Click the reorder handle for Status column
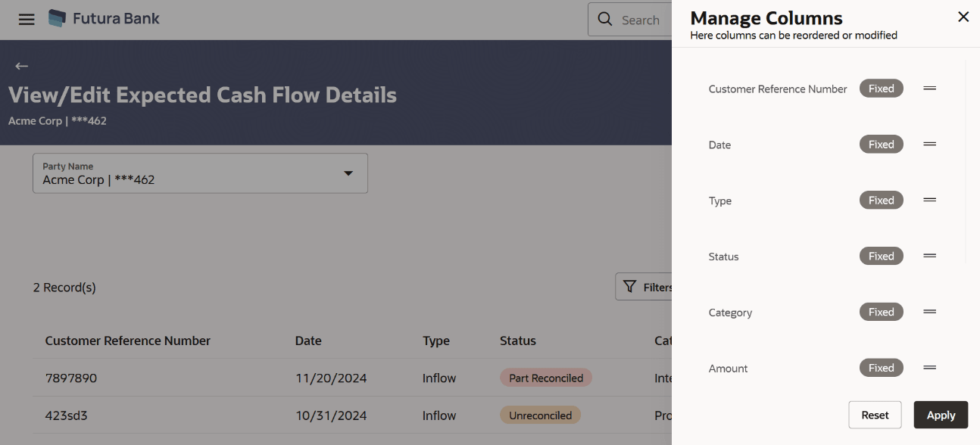 pyautogui.click(x=930, y=257)
